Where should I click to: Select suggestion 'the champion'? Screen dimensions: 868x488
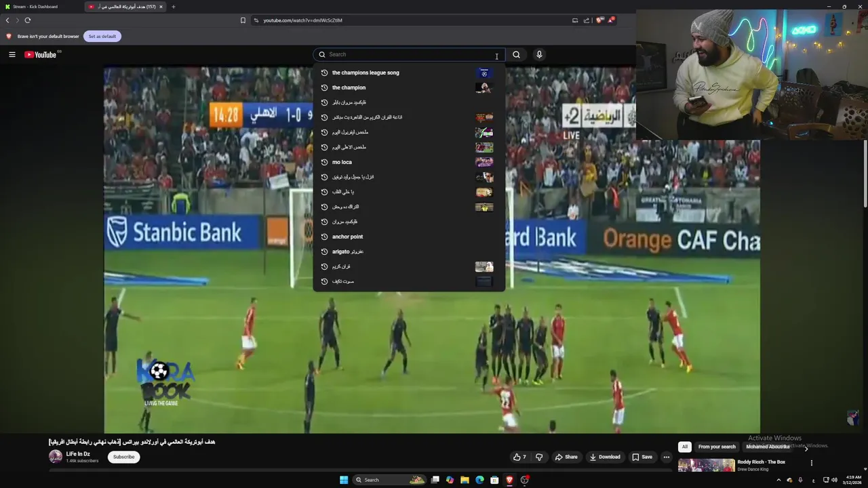(x=409, y=87)
